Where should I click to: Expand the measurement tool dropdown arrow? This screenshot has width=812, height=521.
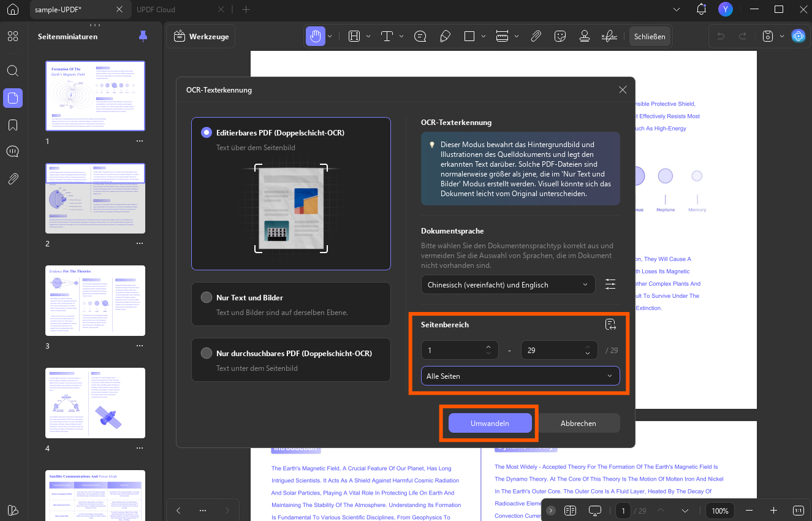pyautogui.click(x=517, y=36)
